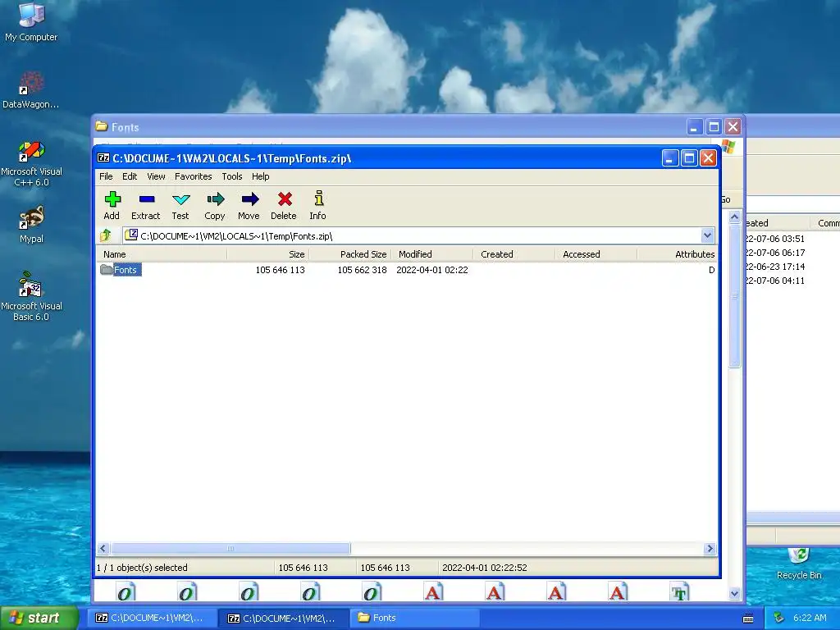Click packed size 105 662 318
This screenshot has width=840, height=630.
362,269
